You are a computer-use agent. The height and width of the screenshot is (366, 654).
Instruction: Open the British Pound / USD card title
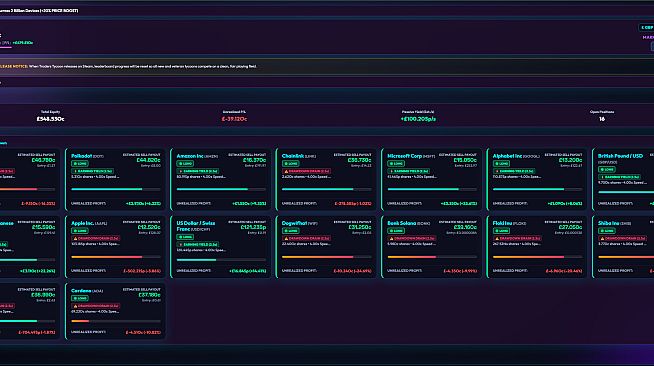(x=620, y=156)
